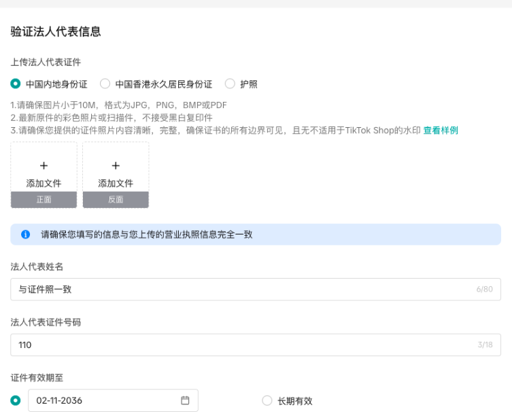Screen dimensions: 512x420
Task: Choose 长期有效 validity option
Action: [267, 400]
